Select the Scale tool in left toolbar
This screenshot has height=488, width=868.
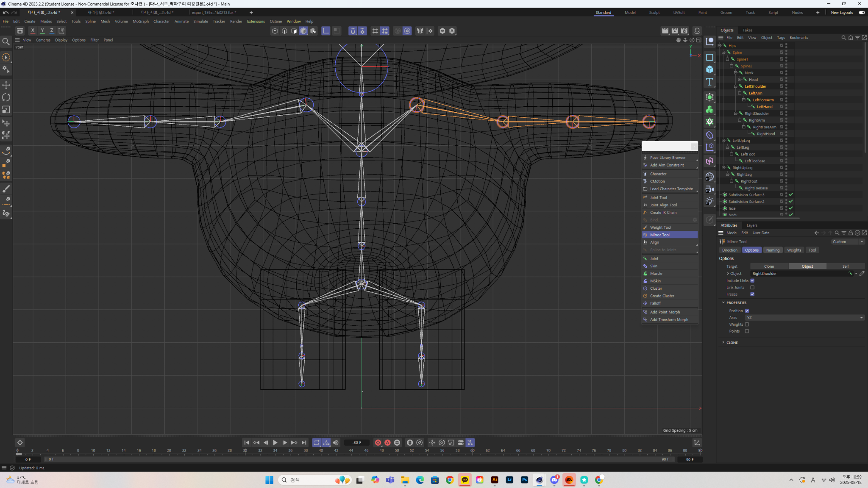[6, 110]
